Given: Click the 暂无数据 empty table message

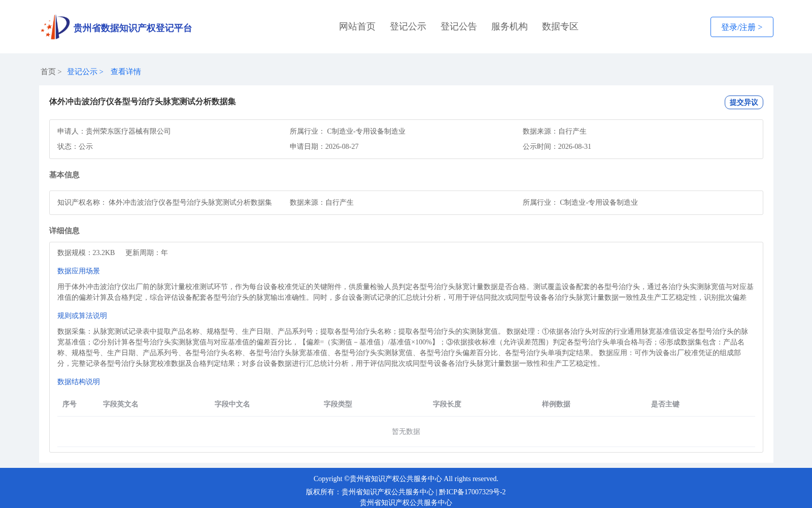Looking at the screenshot, I should (x=406, y=432).
